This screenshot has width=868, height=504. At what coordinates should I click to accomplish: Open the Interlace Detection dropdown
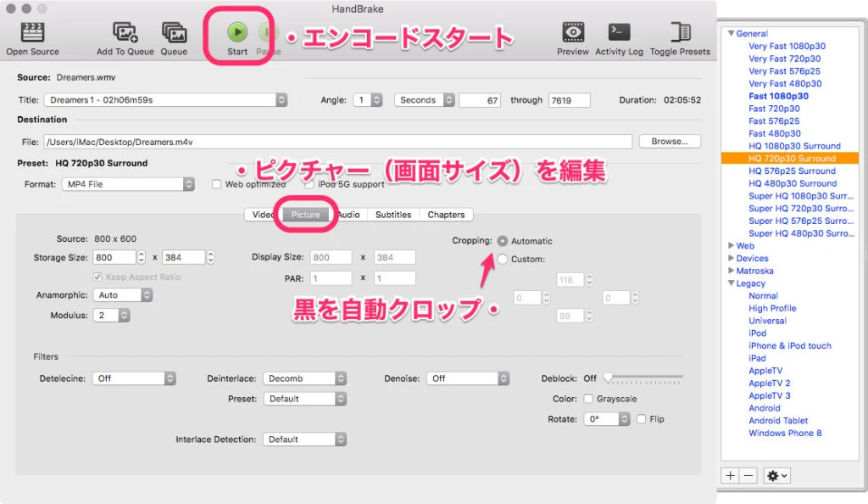click(304, 440)
